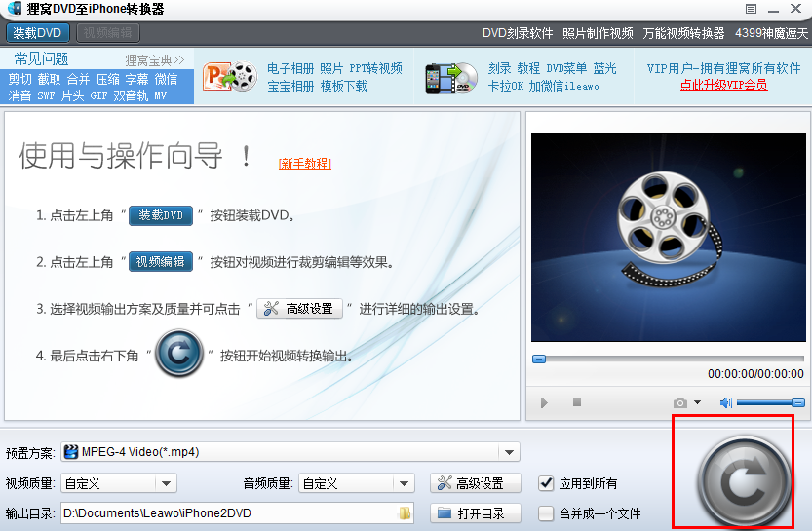812x531 pixels.
Task: Take a snapshot with the camera icon
Action: click(680, 402)
